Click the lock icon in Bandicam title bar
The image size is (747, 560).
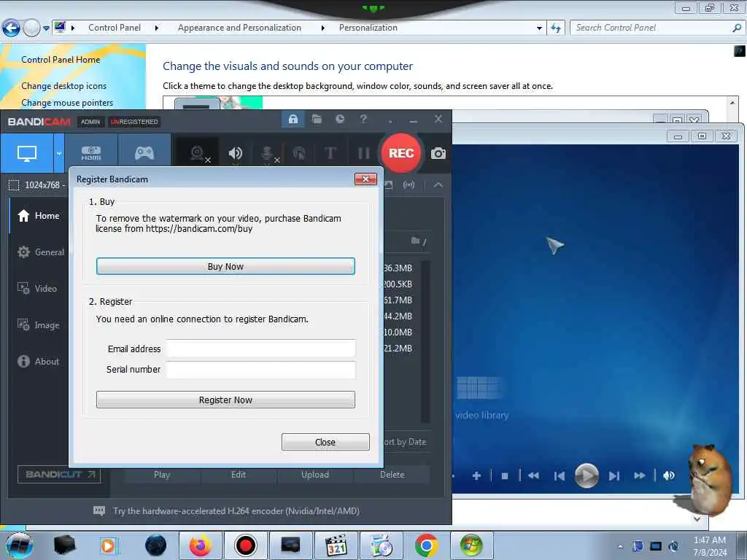point(293,119)
